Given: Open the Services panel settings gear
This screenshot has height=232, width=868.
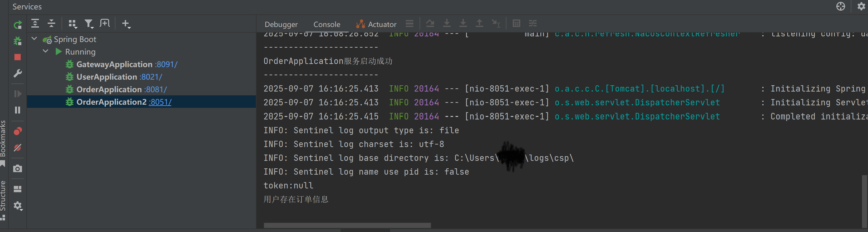Looking at the screenshot, I should point(861,6).
